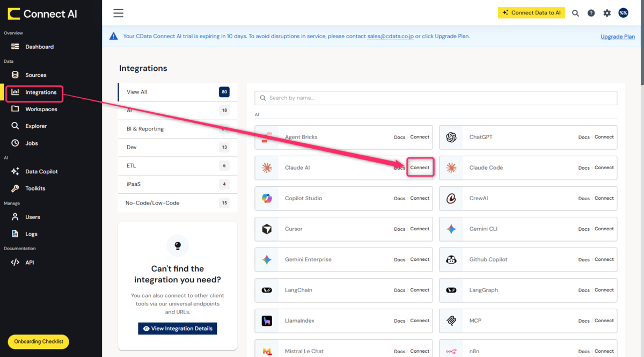The width and height of the screenshot is (644, 357).
Task: Click Connect for LangChain
Action: pyautogui.click(x=420, y=290)
